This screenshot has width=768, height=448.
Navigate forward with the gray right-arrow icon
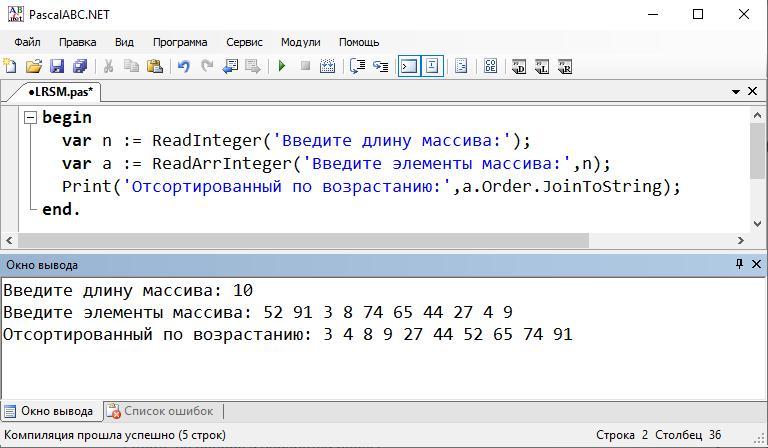tap(253, 66)
